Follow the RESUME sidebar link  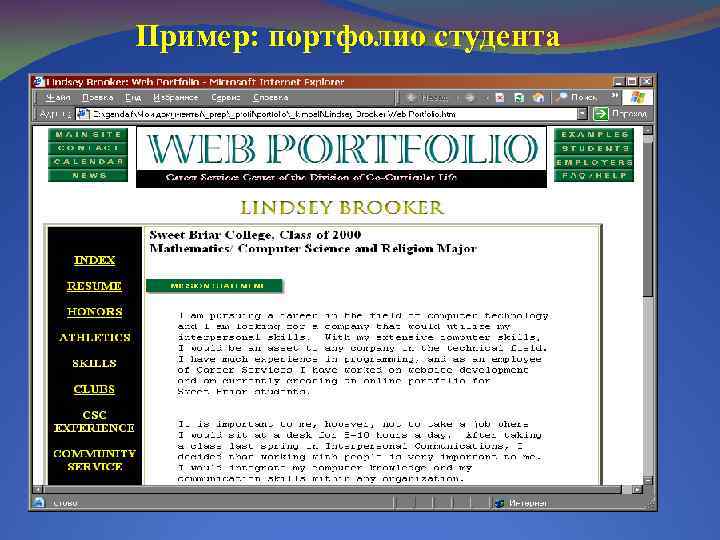coord(94,286)
